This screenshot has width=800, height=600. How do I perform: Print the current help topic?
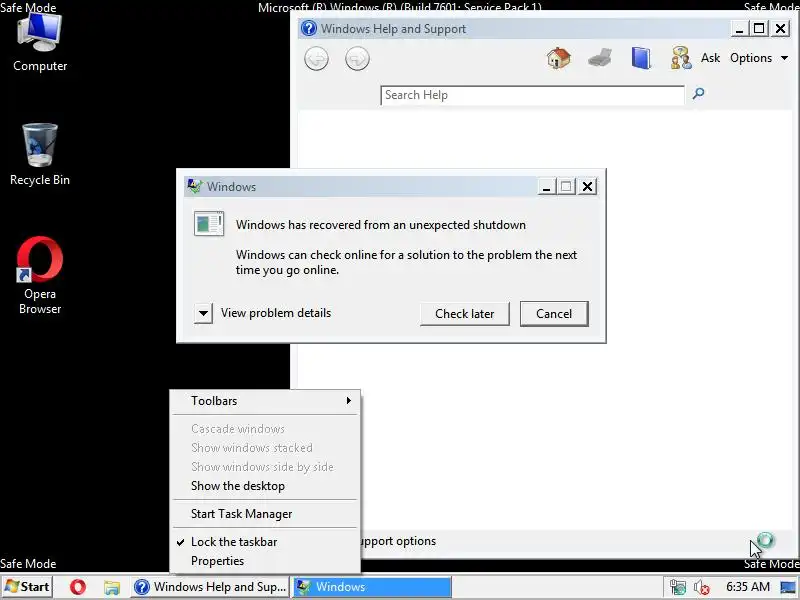tap(599, 58)
